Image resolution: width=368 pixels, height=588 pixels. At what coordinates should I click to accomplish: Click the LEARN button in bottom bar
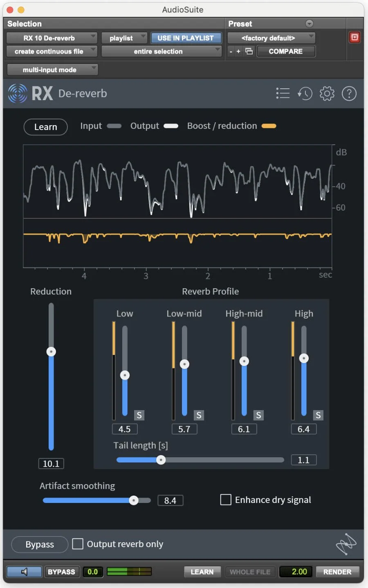(202, 572)
